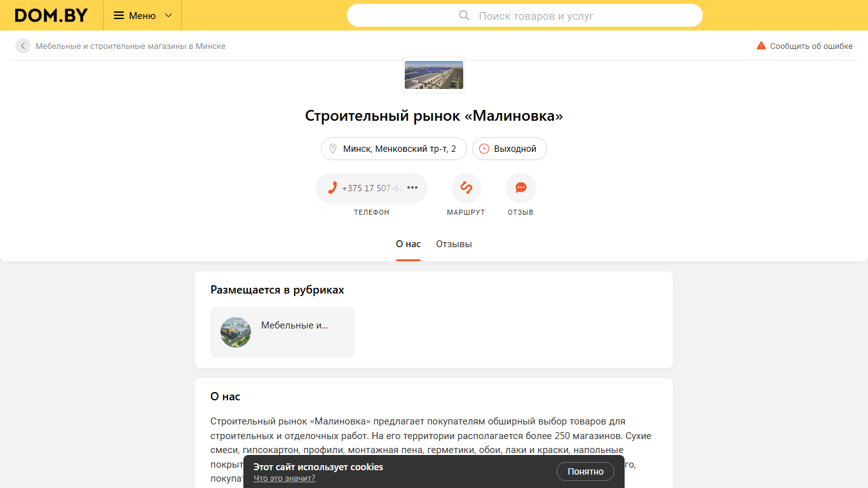Open the Что это значит? link
The image size is (868, 488).
pos(284,478)
